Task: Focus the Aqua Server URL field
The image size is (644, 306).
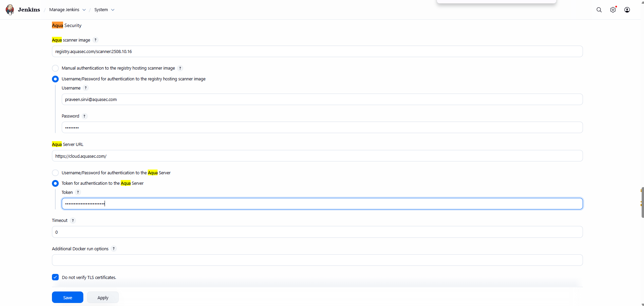Action: pos(317,156)
